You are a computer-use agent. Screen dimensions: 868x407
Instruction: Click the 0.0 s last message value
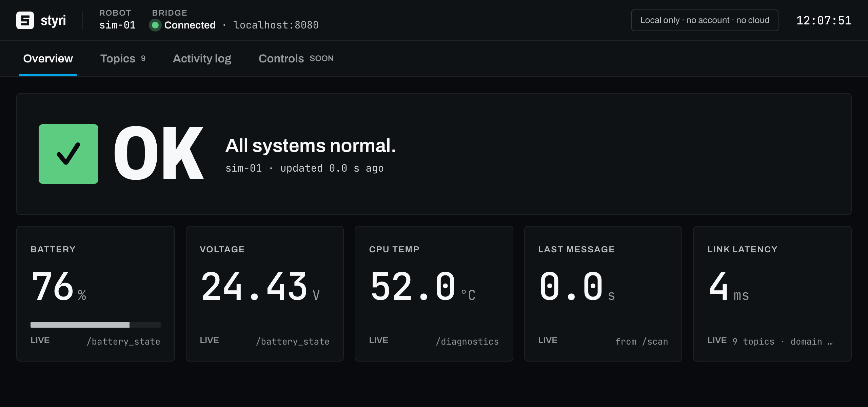tap(577, 287)
